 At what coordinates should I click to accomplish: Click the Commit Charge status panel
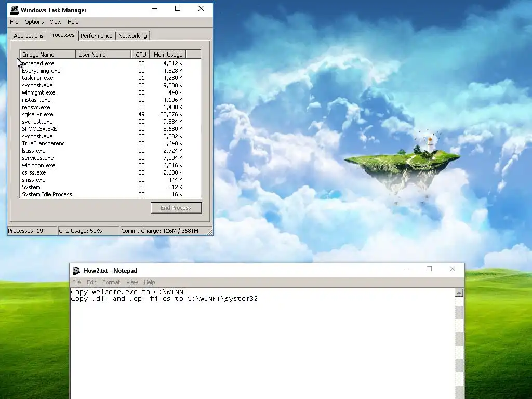click(x=163, y=231)
